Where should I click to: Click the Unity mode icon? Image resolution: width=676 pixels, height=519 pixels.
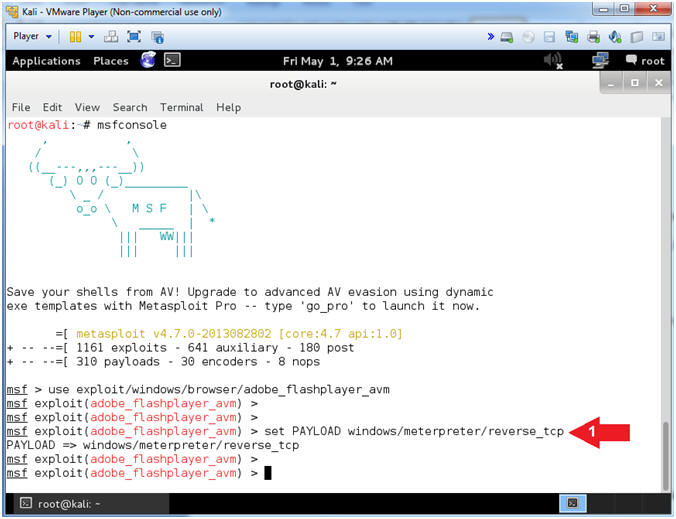pyautogui.click(x=158, y=37)
